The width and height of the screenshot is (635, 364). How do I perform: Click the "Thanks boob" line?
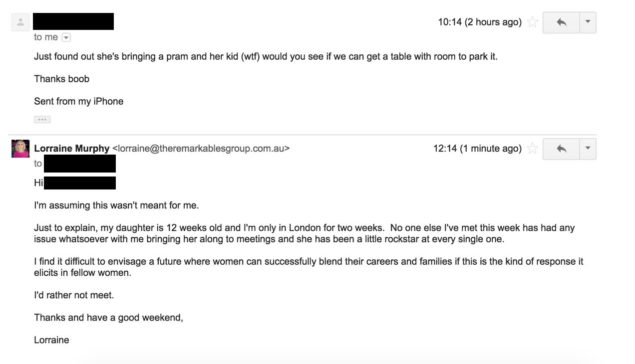(x=61, y=79)
